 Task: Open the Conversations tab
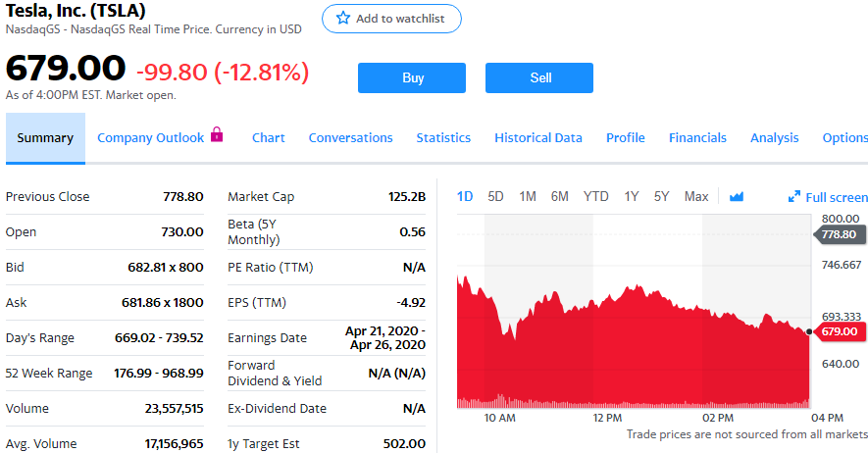coord(350,138)
